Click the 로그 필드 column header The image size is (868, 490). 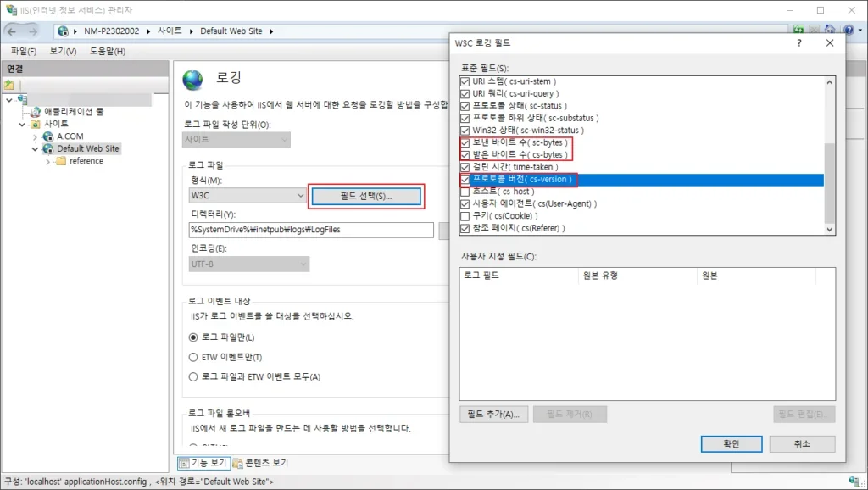tap(519, 276)
